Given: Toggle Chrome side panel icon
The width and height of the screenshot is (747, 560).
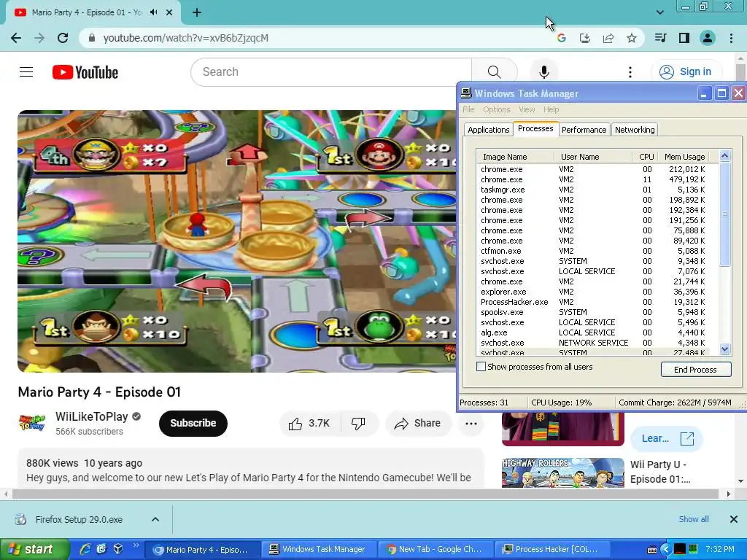Looking at the screenshot, I should 684,38.
